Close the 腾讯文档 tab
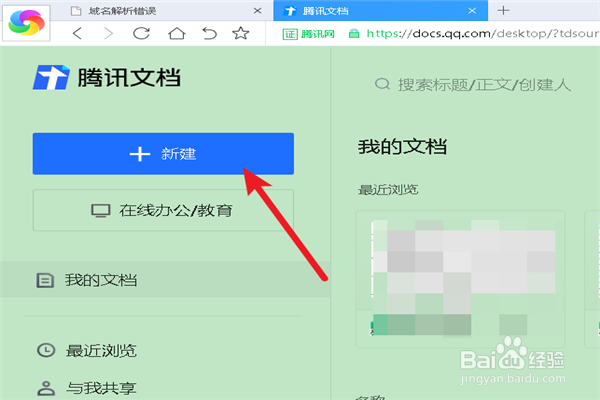This screenshot has width=600, height=400. click(x=472, y=11)
